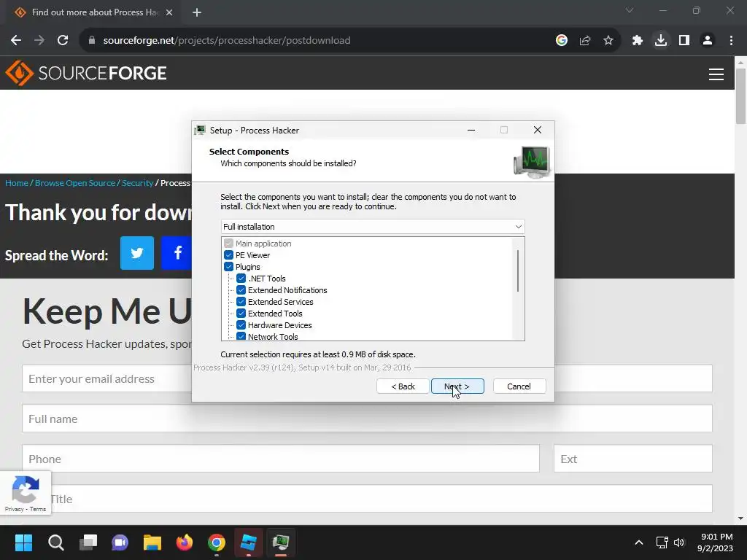Click the share page icon
This screenshot has height=560, width=747.
point(585,41)
